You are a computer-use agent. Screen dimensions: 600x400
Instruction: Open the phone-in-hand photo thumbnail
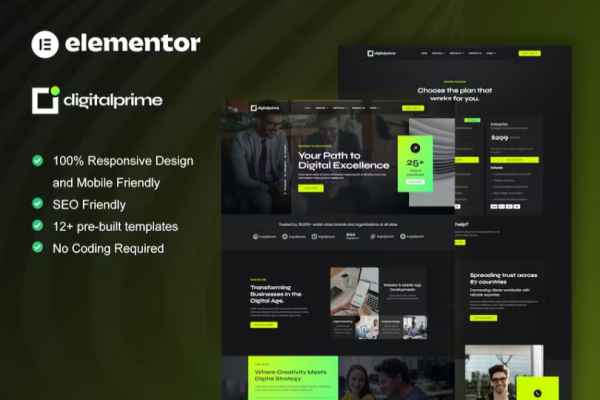coord(354,291)
